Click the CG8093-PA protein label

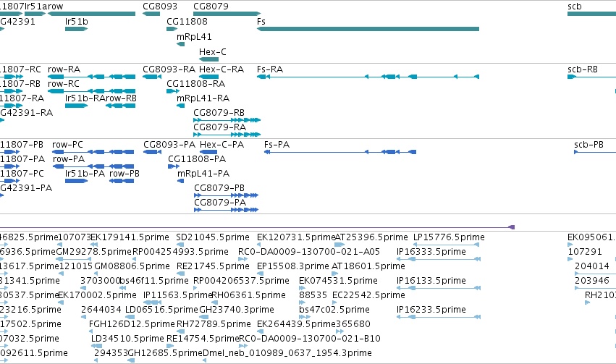coord(169,145)
